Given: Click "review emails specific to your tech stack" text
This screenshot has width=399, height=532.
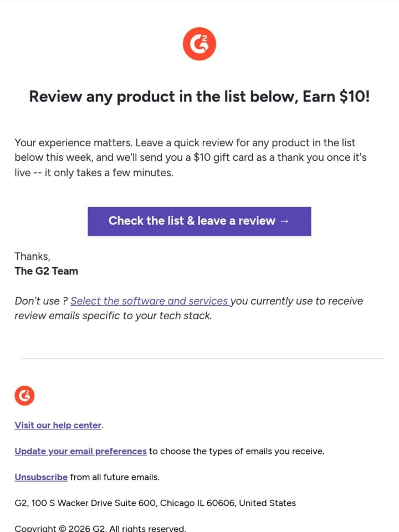Looking at the screenshot, I should [113, 316].
